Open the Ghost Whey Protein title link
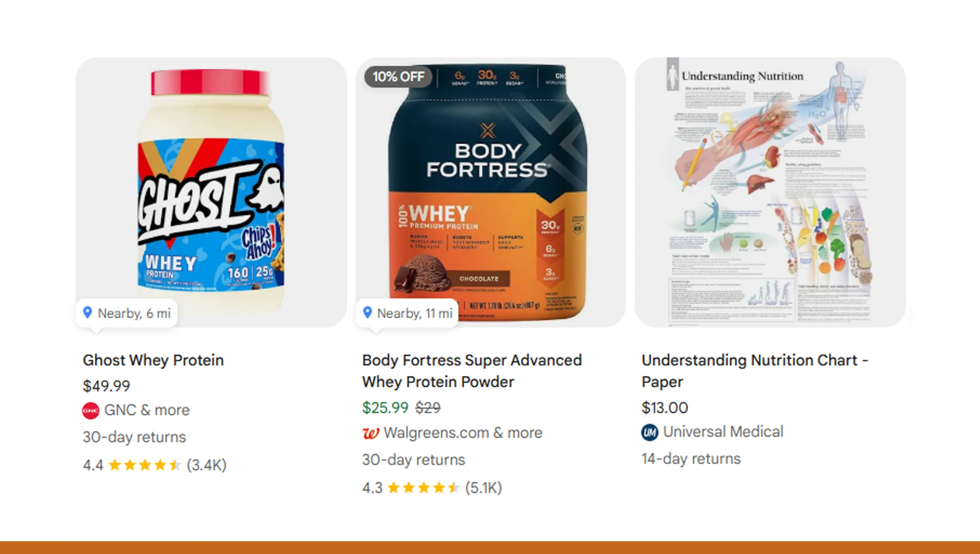 153,360
